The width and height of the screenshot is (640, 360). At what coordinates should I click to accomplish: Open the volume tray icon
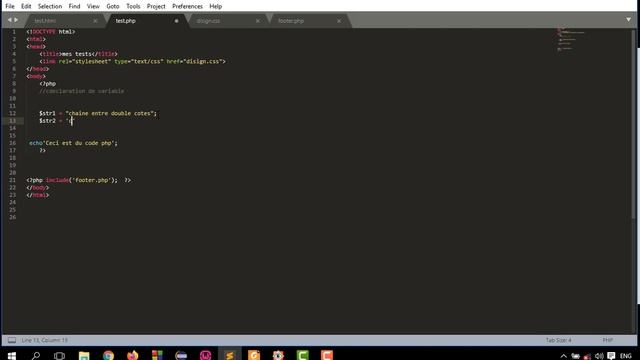coord(599,356)
